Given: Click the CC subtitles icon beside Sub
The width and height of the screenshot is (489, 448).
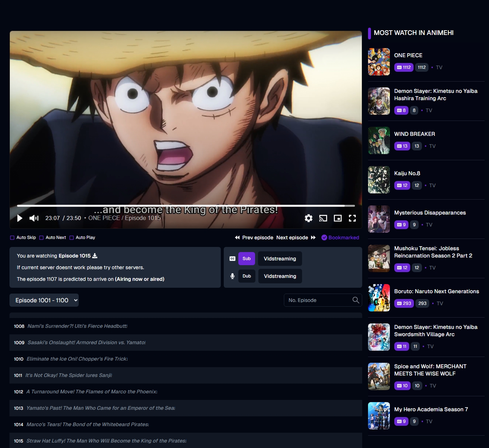Looking at the screenshot, I should click(232, 259).
